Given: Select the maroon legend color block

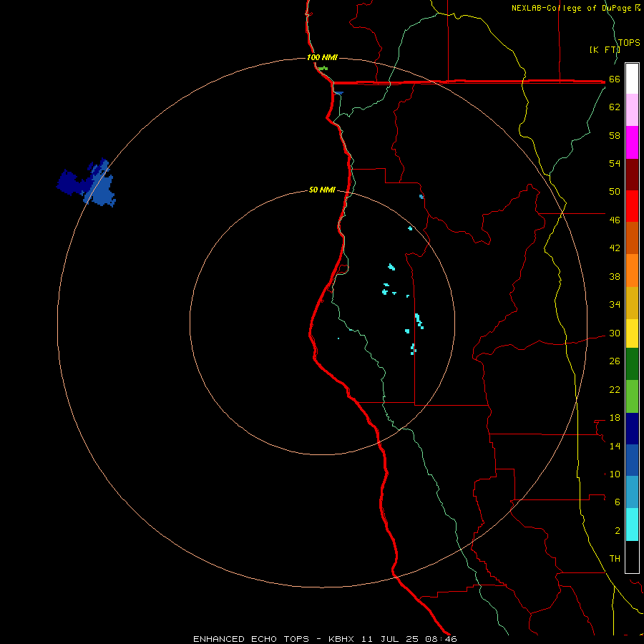Looking at the screenshot, I should (x=632, y=175).
